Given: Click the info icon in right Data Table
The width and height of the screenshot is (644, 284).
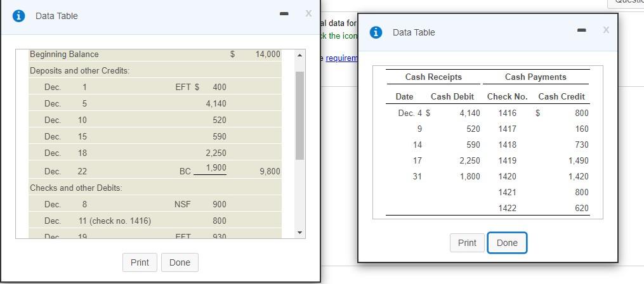Looking at the screenshot, I should pos(376,32).
